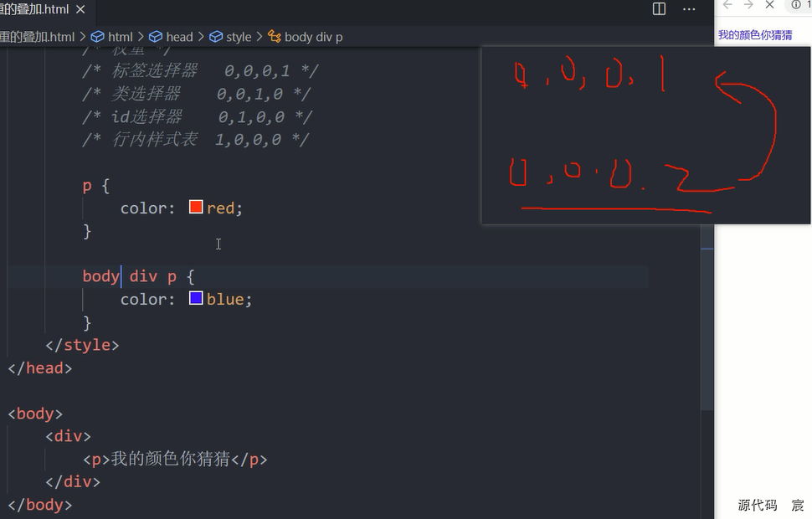The image size is (812, 519).
Task: Open the more actions (...) menu
Action: [690, 8]
